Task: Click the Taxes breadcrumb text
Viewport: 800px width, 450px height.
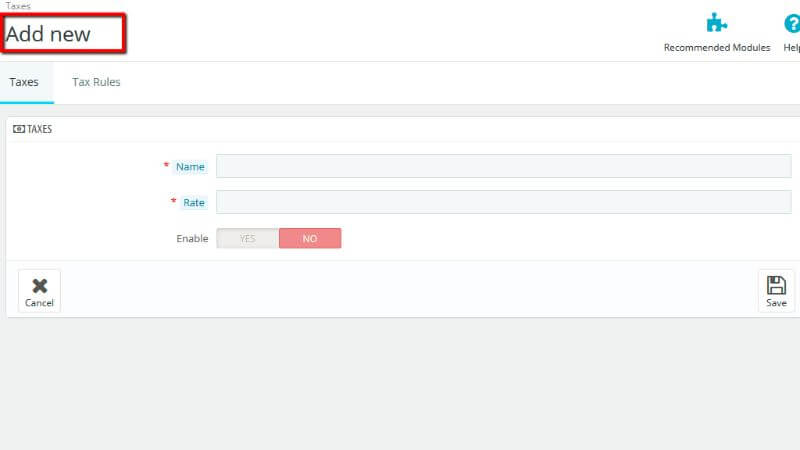Action: tap(18, 6)
